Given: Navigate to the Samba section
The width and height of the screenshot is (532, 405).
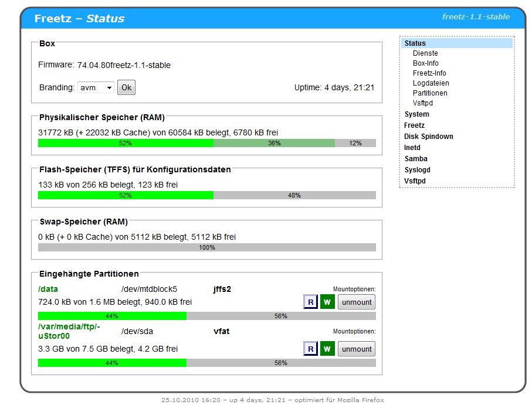Looking at the screenshot, I should (416, 159).
